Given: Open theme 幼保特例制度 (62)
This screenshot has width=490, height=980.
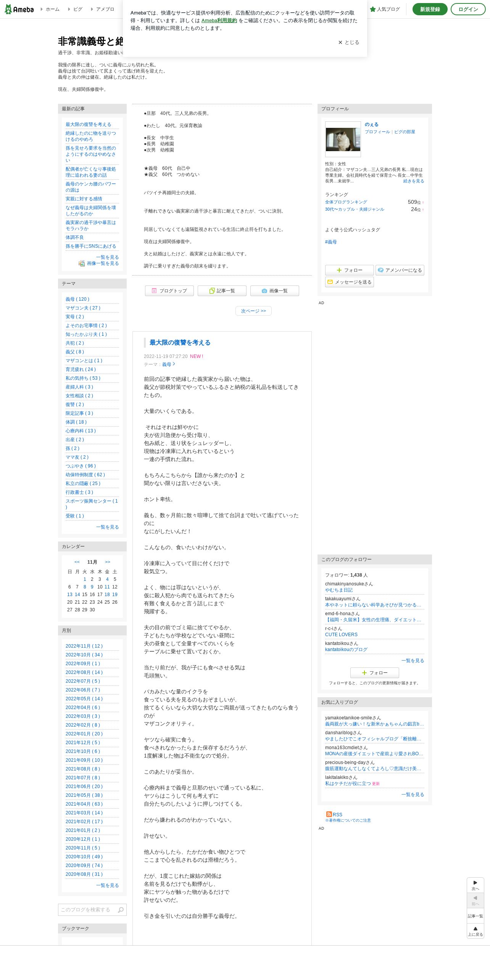Looking at the screenshot, I should (x=85, y=475).
